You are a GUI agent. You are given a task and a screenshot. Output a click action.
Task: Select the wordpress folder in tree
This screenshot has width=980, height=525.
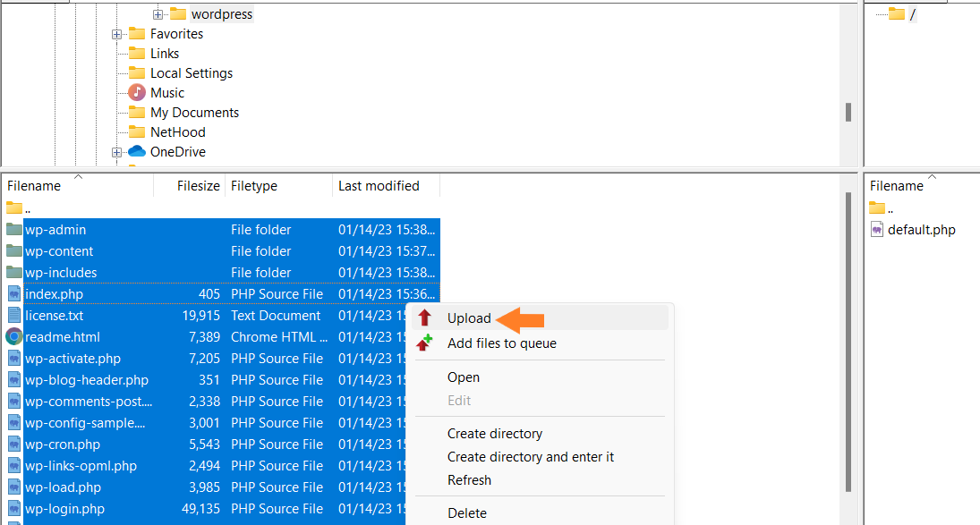point(222,14)
